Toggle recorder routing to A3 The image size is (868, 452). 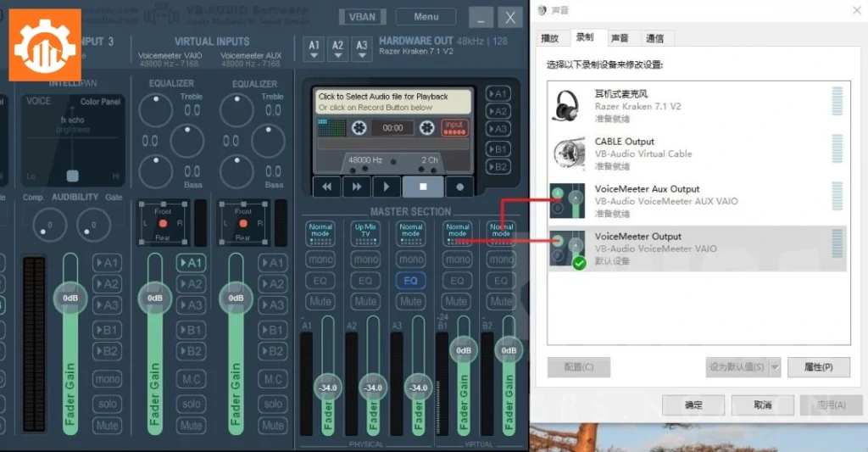point(498,129)
